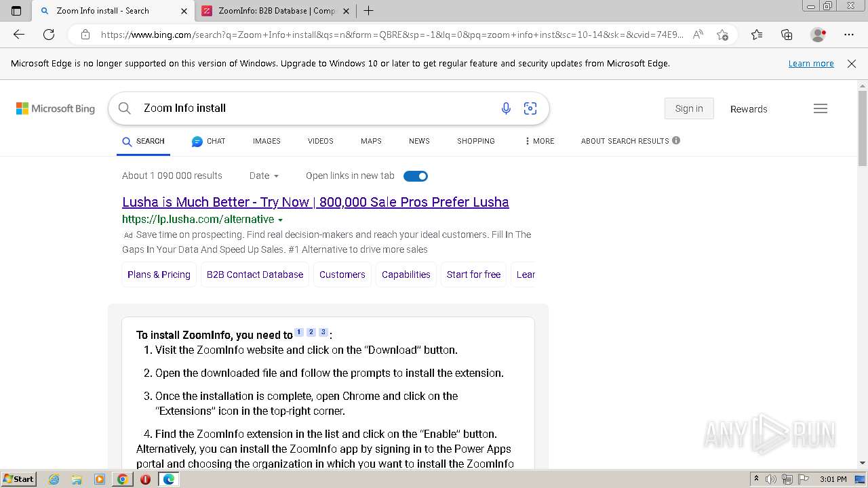Open the VIDEOS search tab
The image size is (868, 488).
click(320, 141)
